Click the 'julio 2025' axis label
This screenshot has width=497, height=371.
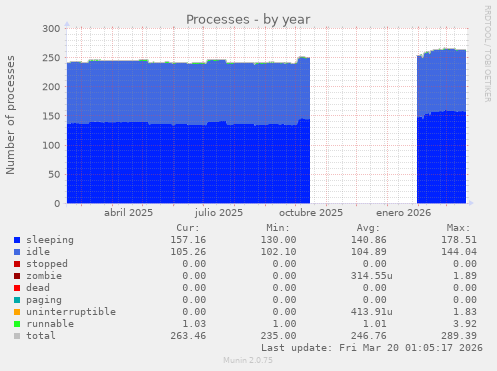click(219, 213)
